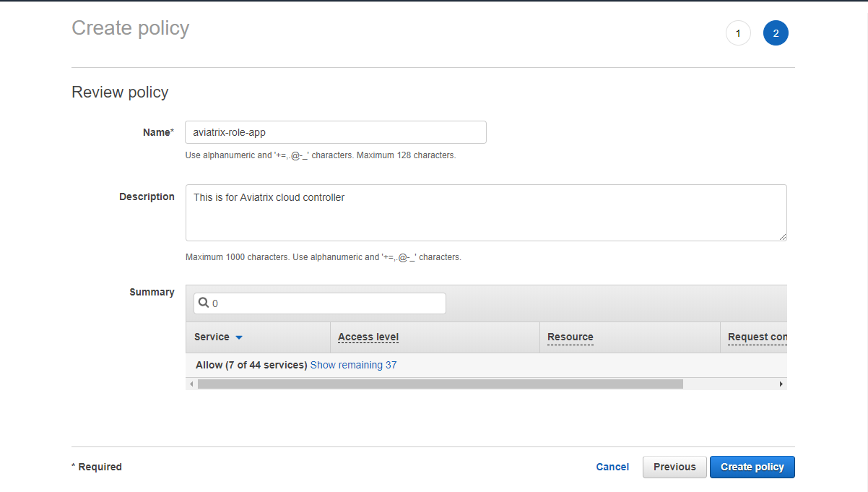The image size is (868, 492).
Task: Click the magnifier icon in summary filter
Action: click(x=204, y=303)
